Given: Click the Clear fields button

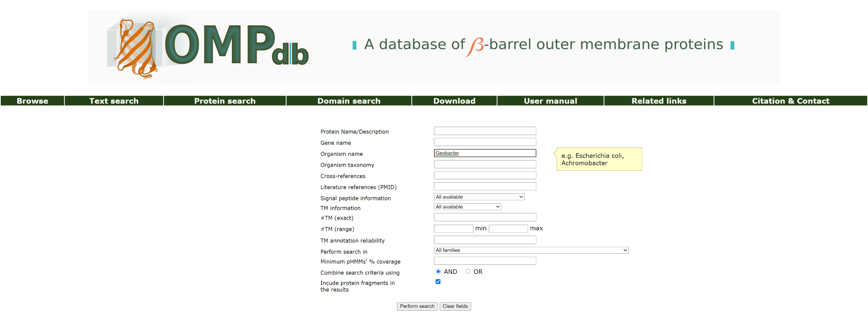Looking at the screenshot, I should (x=455, y=306).
